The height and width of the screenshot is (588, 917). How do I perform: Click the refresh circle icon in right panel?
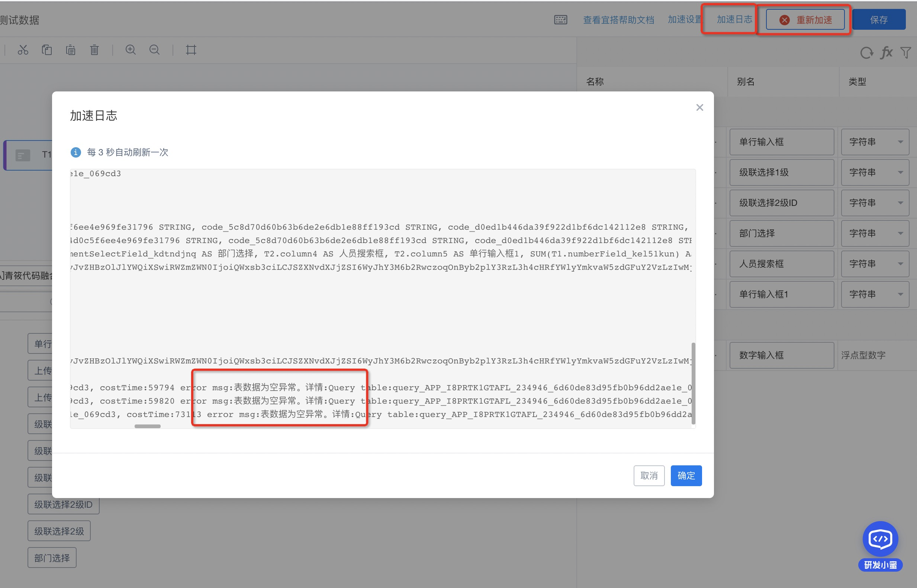866,53
